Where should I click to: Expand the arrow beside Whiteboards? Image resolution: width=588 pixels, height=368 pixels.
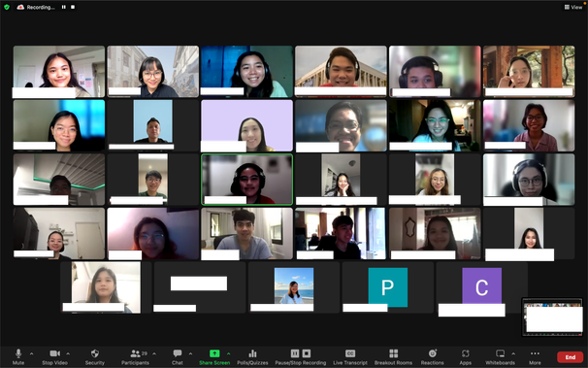click(513, 353)
